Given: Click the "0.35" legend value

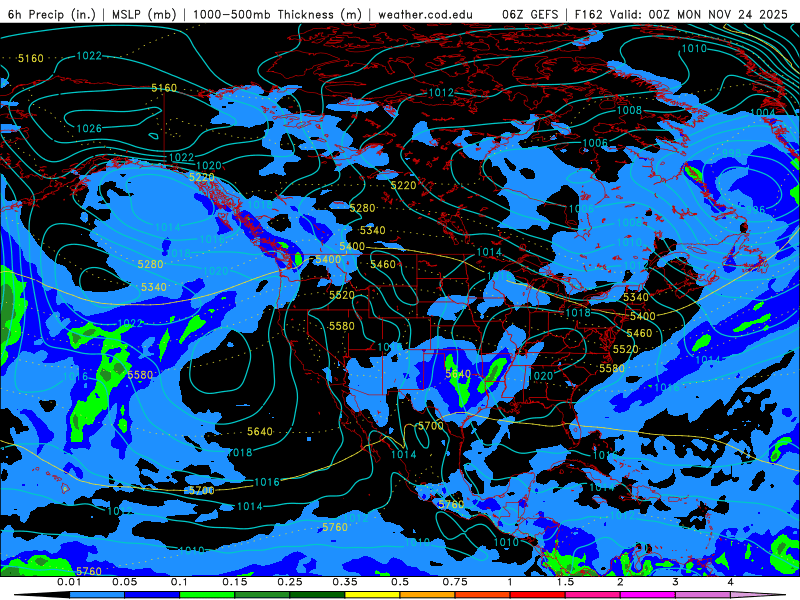Looking at the screenshot, I should point(345,582).
